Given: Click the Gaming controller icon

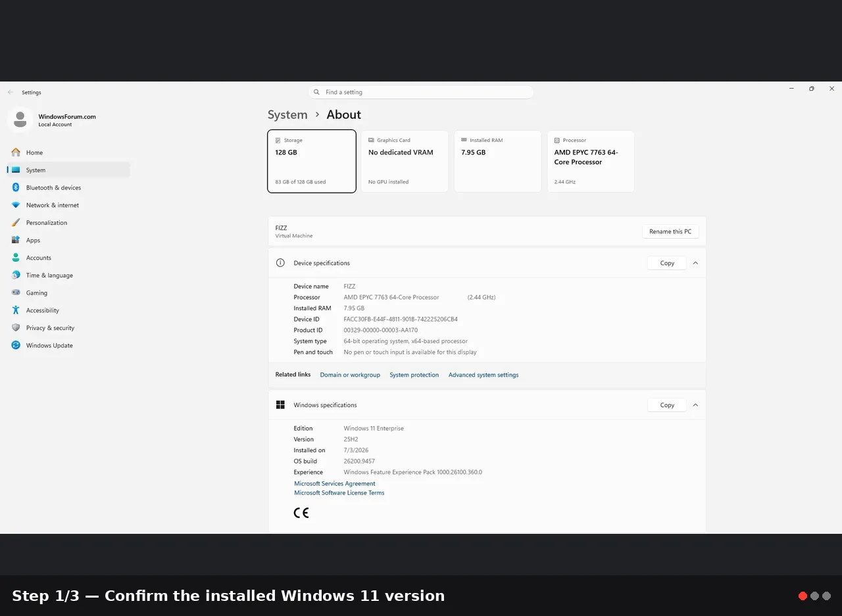Looking at the screenshot, I should point(16,293).
